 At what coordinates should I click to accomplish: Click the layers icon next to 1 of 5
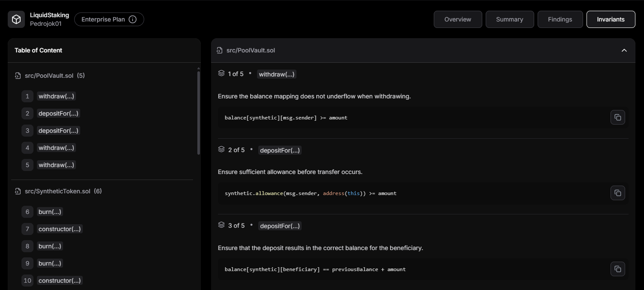(221, 73)
